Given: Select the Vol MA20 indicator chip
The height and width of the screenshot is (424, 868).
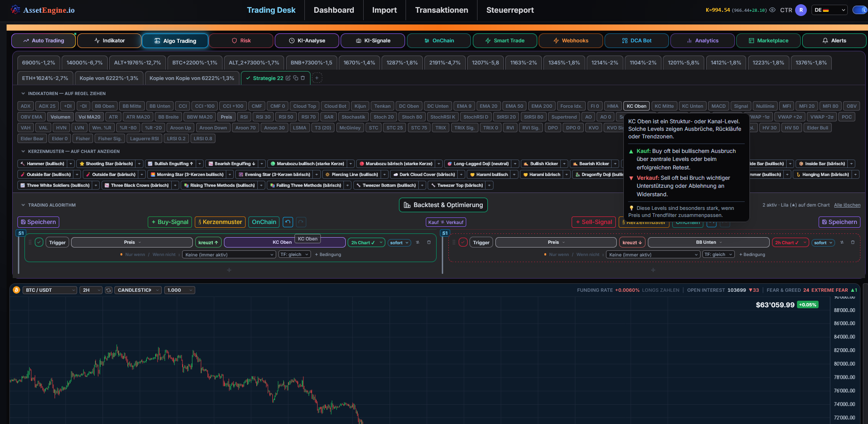Looking at the screenshot, I should 89,117.
